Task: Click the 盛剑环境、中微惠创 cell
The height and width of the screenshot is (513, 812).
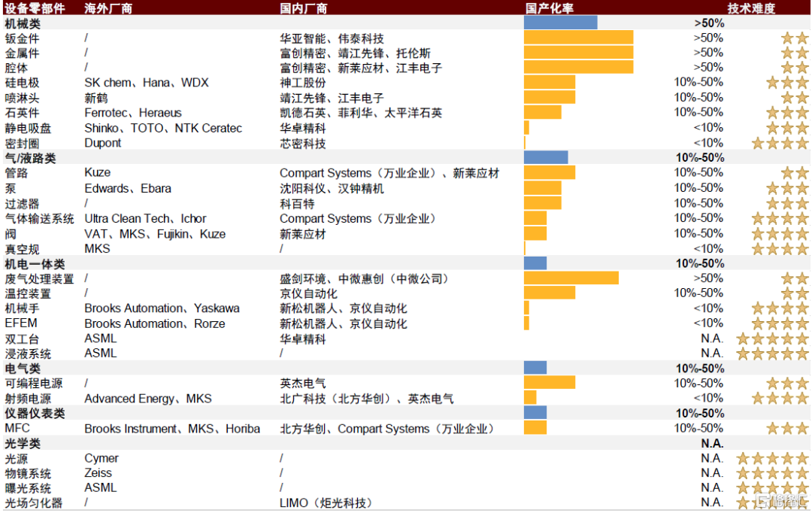Action: (x=364, y=279)
